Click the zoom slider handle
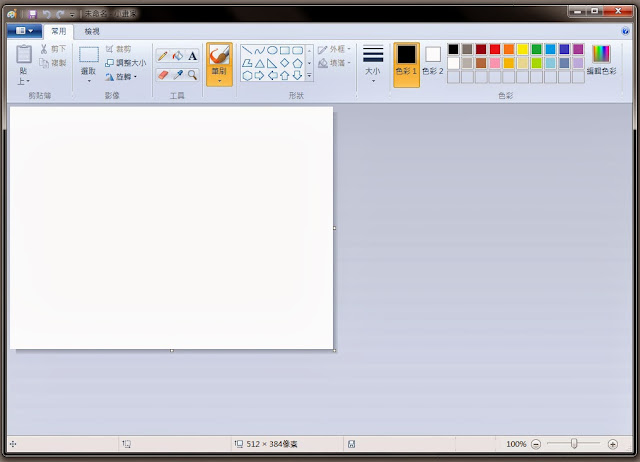Screen dimensions: 640x462 coord(574,444)
